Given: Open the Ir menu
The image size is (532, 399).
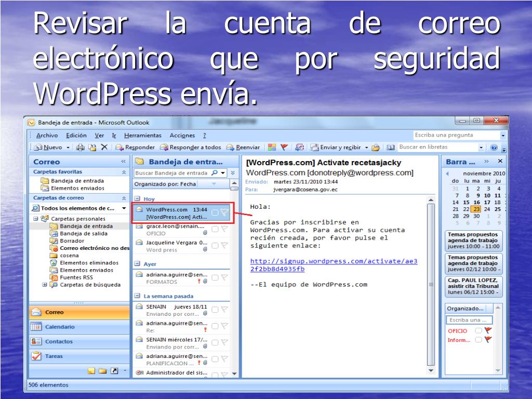Looking at the screenshot, I should [114, 136].
